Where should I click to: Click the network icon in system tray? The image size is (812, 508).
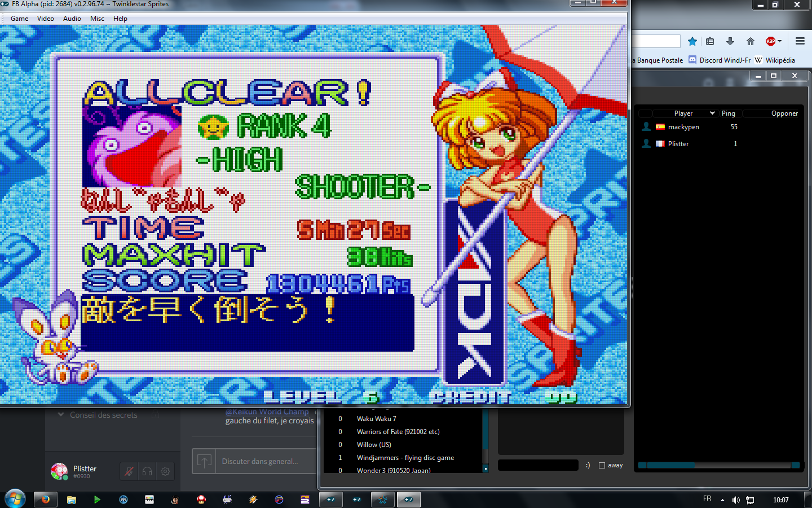click(x=750, y=500)
